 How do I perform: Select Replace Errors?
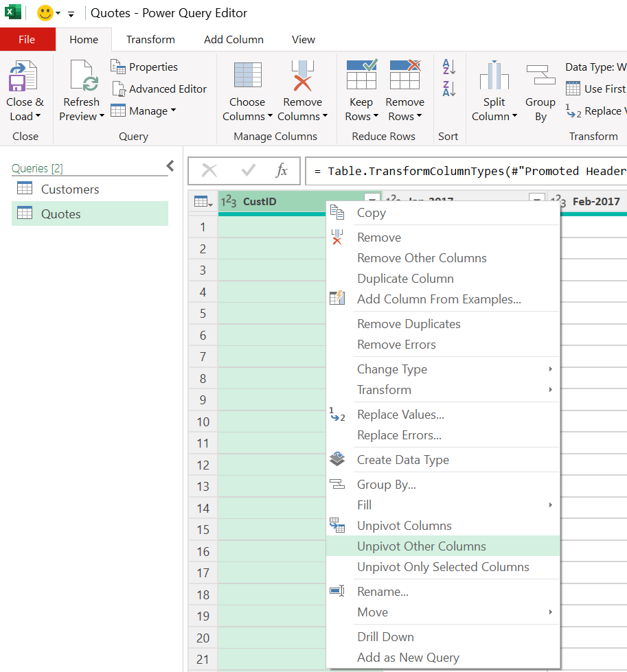443,435
